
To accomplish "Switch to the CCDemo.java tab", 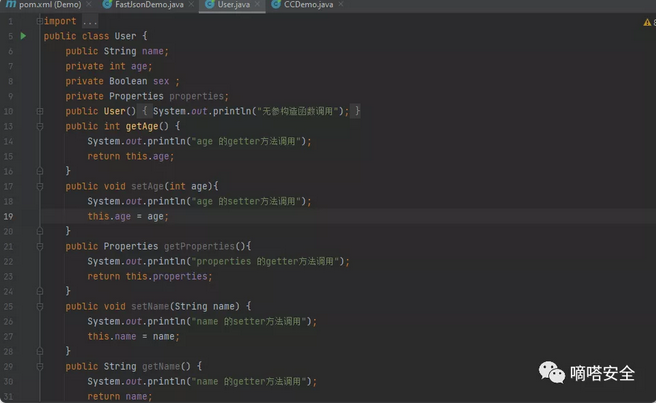I will coord(308,5).
